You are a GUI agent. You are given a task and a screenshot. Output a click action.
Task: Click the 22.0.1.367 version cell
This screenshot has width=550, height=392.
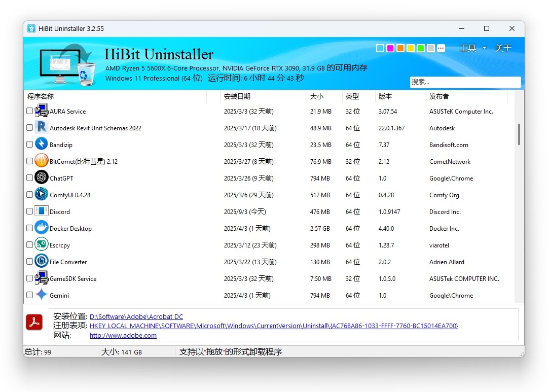click(x=391, y=128)
